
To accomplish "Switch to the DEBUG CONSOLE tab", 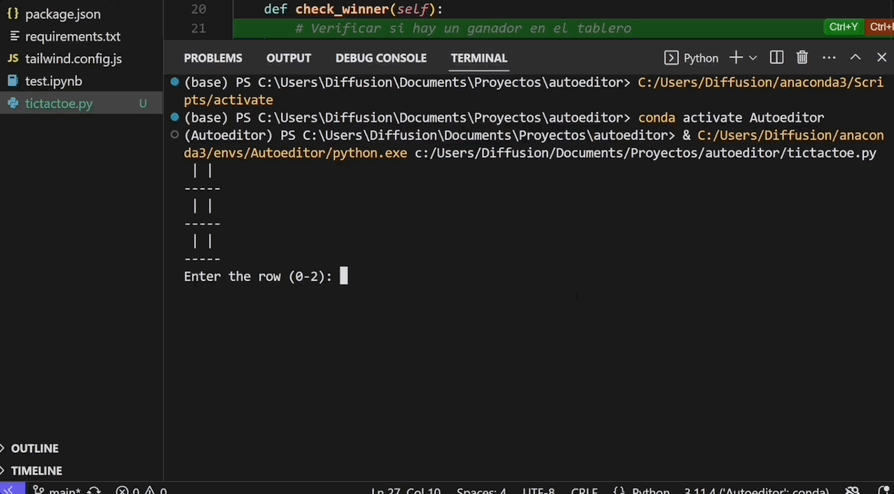I will tap(381, 58).
